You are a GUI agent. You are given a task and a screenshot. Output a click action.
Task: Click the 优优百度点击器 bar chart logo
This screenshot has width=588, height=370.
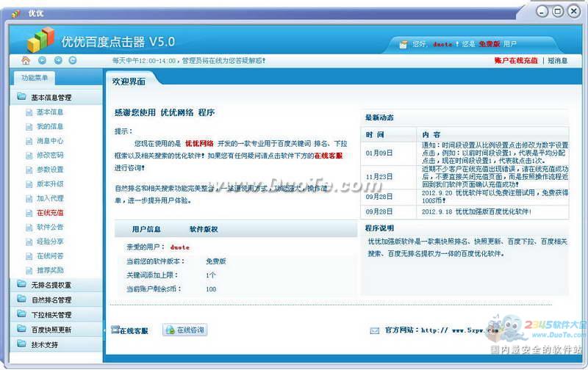point(41,40)
